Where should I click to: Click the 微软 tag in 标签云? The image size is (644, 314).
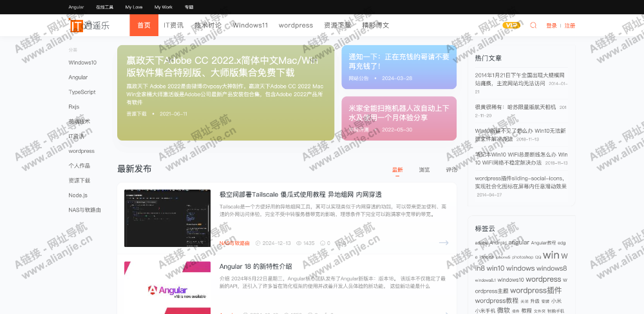click(503, 310)
